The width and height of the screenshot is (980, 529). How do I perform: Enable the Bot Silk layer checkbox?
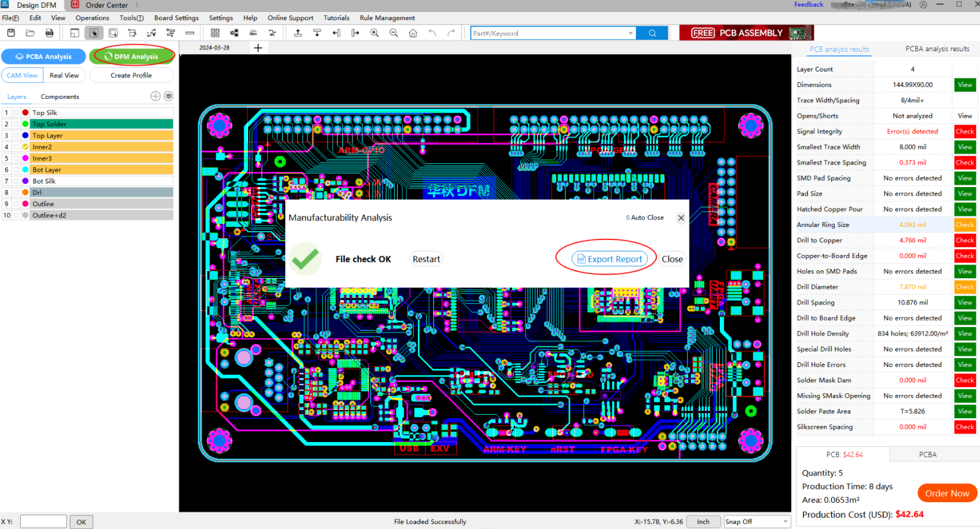16,181
